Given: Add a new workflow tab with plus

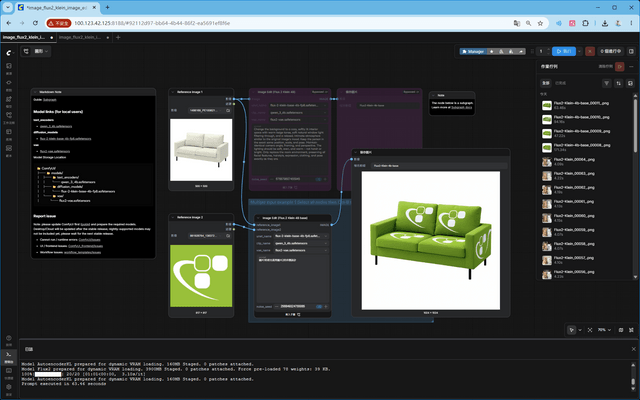Looking at the screenshot, I should [118, 38].
